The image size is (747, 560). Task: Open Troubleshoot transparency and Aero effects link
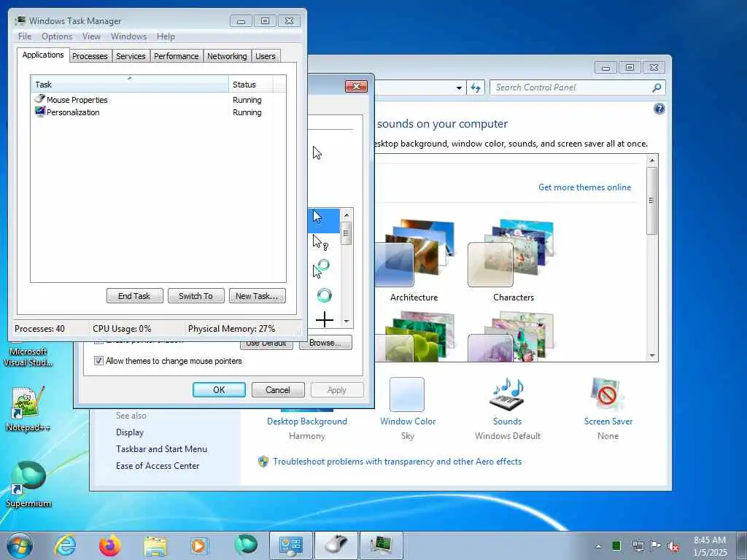tap(397, 462)
